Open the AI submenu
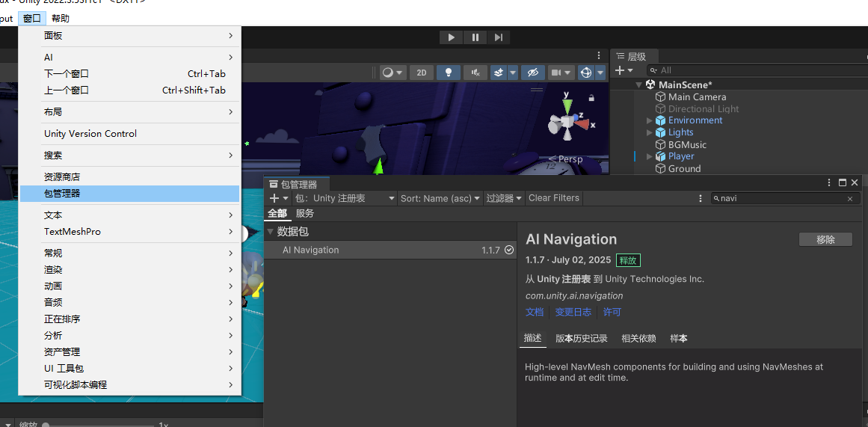The image size is (868, 427). pyautogui.click(x=130, y=57)
